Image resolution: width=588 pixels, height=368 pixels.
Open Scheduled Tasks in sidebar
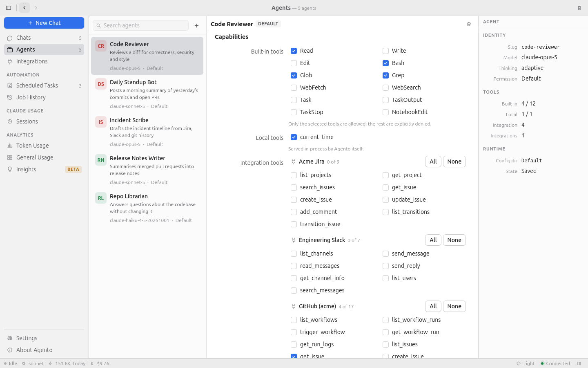[x=44, y=85]
